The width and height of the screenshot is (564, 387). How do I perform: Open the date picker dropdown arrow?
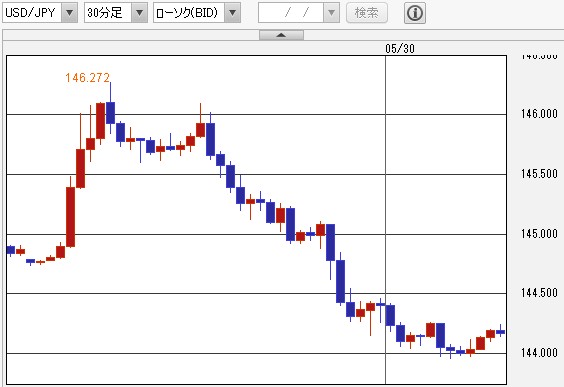(x=331, y=13)
